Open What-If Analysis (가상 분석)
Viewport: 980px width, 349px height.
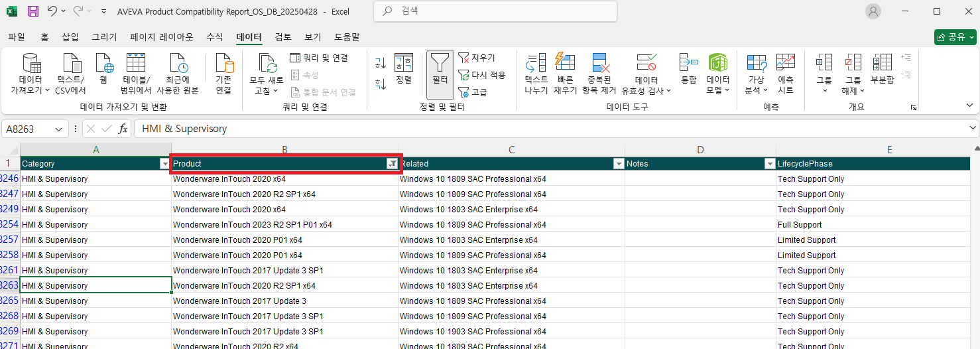point(757,73)
